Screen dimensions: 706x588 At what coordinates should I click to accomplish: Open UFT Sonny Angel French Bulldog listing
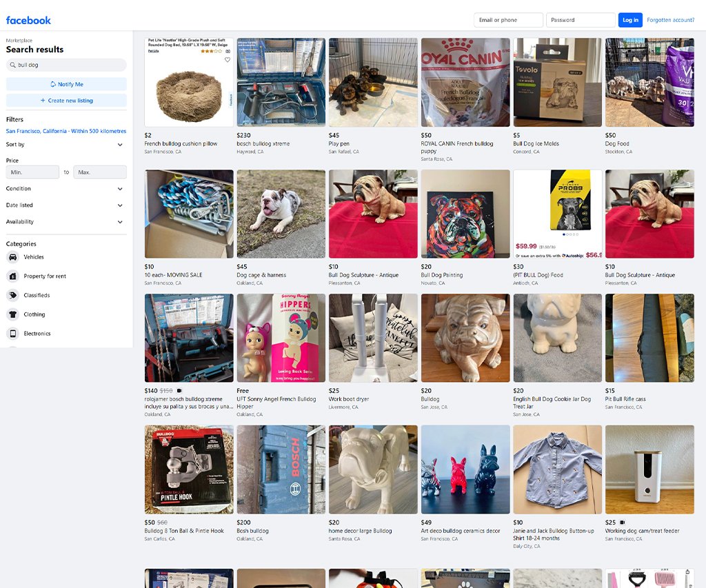click(x=281, y=338)
